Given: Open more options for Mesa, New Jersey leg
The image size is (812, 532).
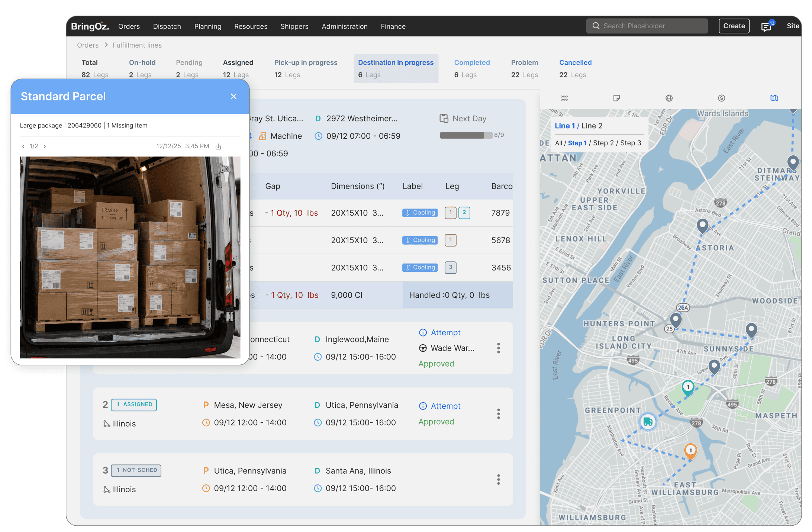Looking at the screenshot, I should [499, 414].
